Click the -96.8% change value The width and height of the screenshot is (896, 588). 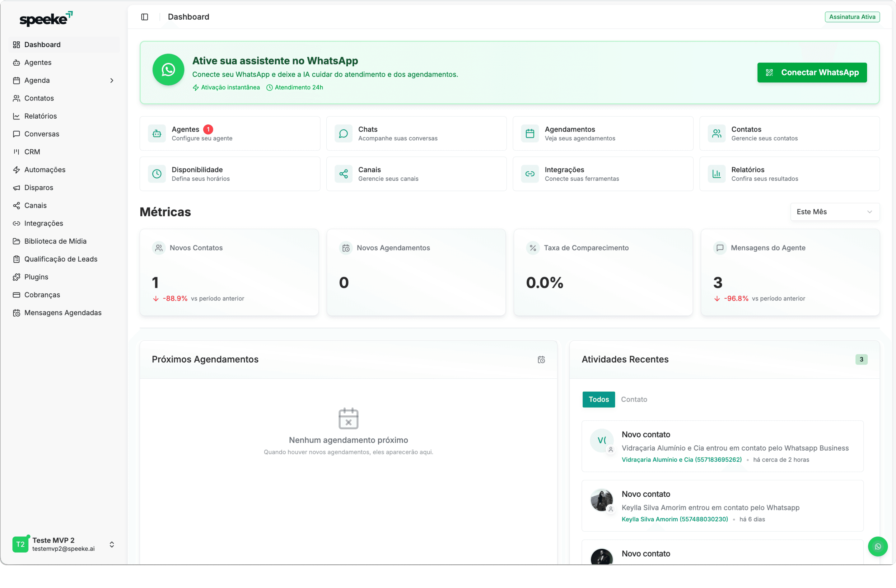click(736, 299)
